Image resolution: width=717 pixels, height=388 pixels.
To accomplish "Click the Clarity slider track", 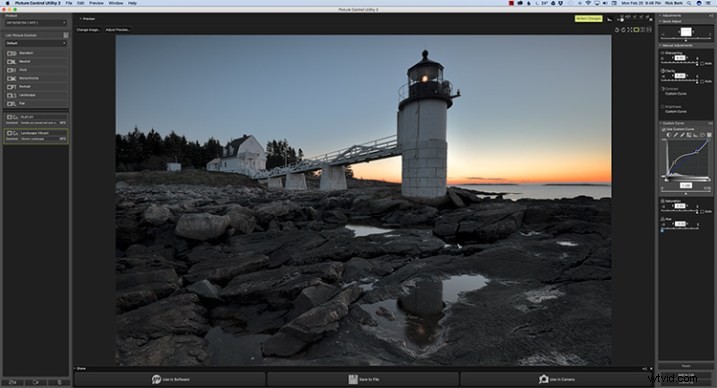I will [x=679, y=81].
